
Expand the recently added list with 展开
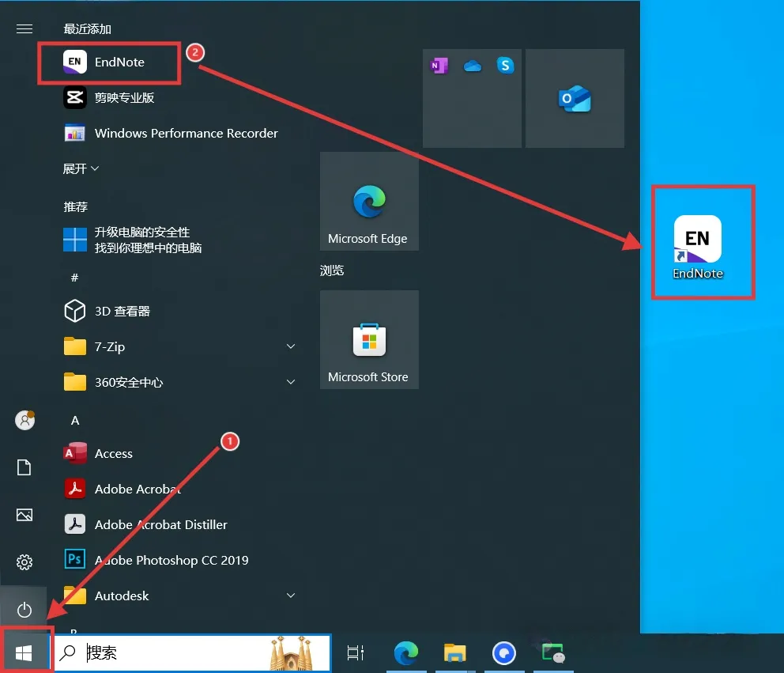[81, 168]
